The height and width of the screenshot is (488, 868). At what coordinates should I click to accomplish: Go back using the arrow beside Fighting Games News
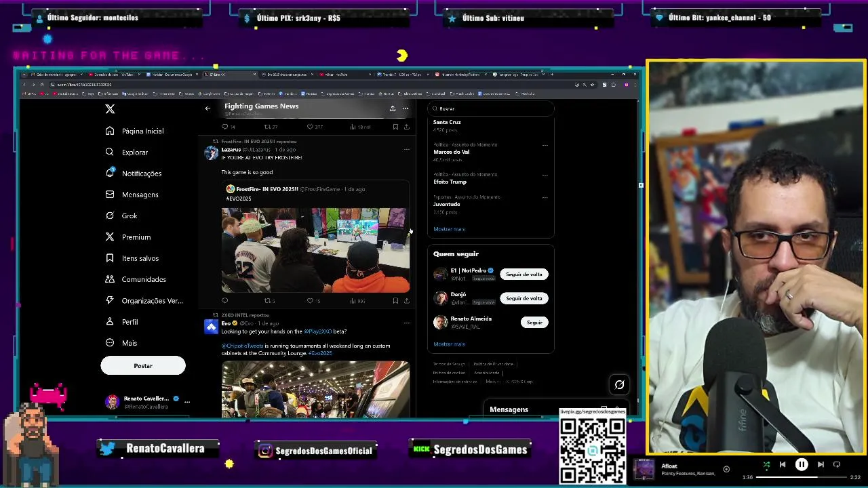208,108
